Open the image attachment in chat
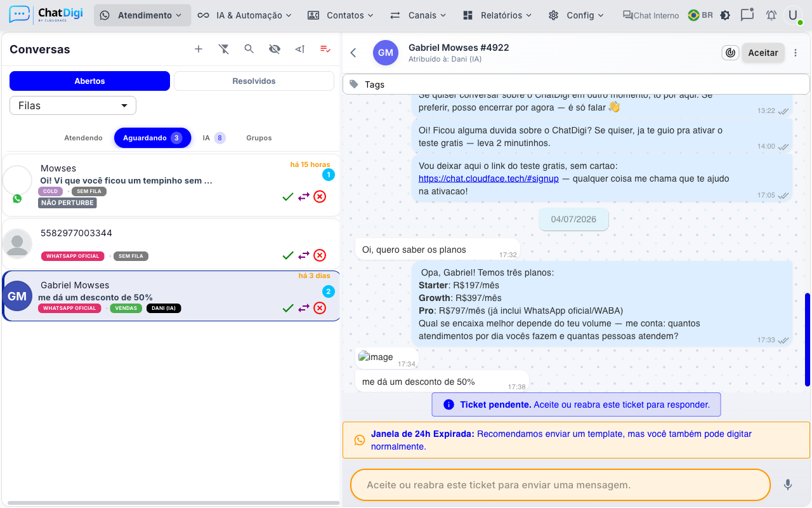The height and width of the screenshot is (508, 812). point(376,357)
